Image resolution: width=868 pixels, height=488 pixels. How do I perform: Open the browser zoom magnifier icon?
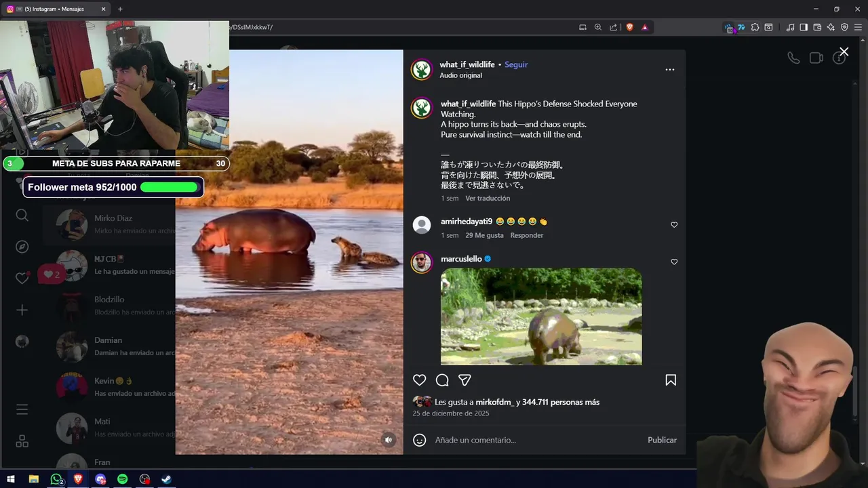click(x=598, y=27)
